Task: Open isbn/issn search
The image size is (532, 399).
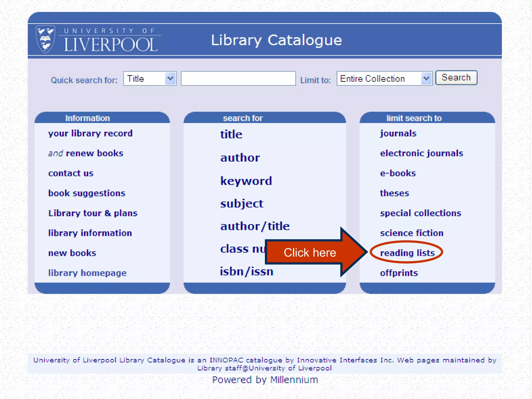Action: (x=246, y=271)
